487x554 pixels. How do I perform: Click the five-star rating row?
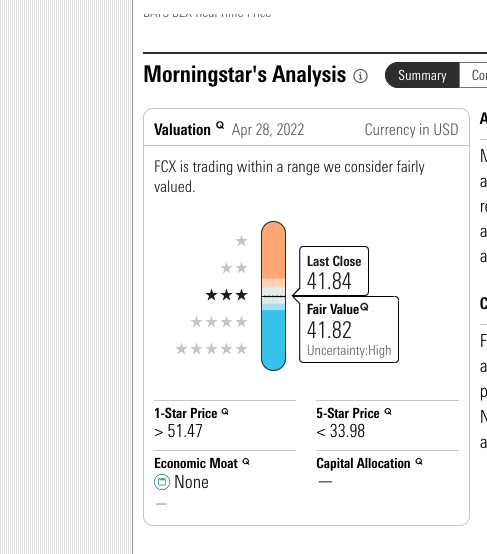[x=211, y=349]
